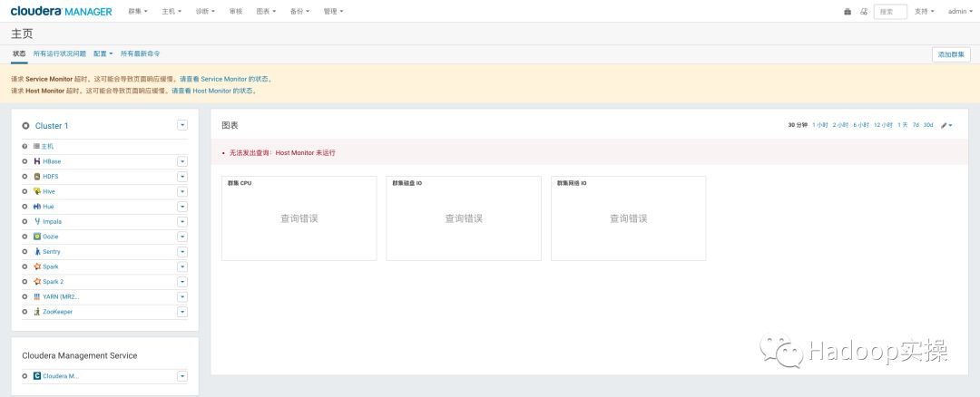Open the Spark 2 actions dropdown arrow
Viewport: 980px width, 397px height.
tap(181, 282)
